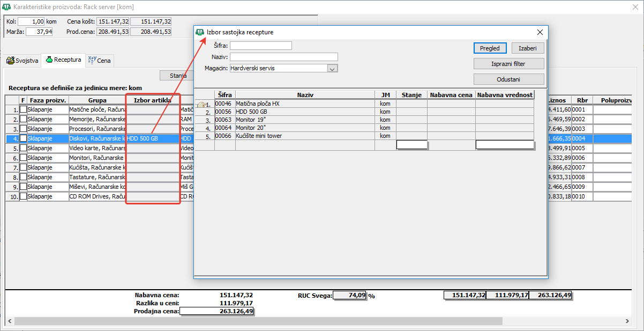Select CD ROM Drives group cell
Viewport: 644px width, 331px height.
[x=97, y=196]
